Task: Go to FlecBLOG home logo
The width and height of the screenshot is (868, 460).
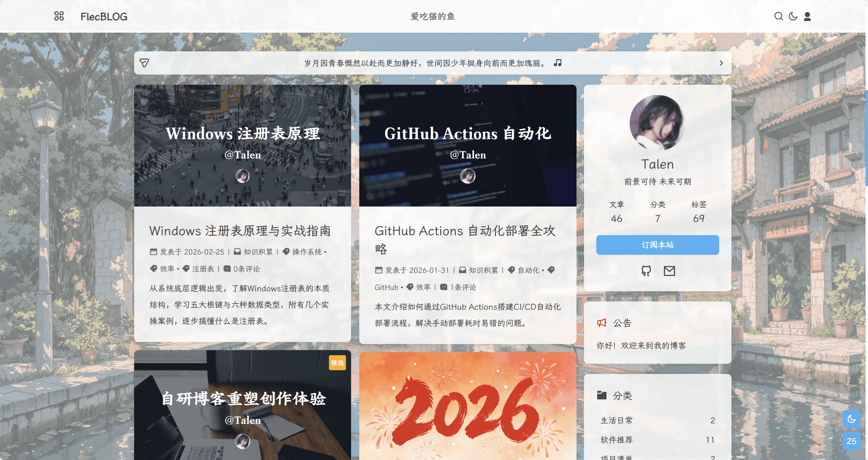Action: click(x=104, y=16)
